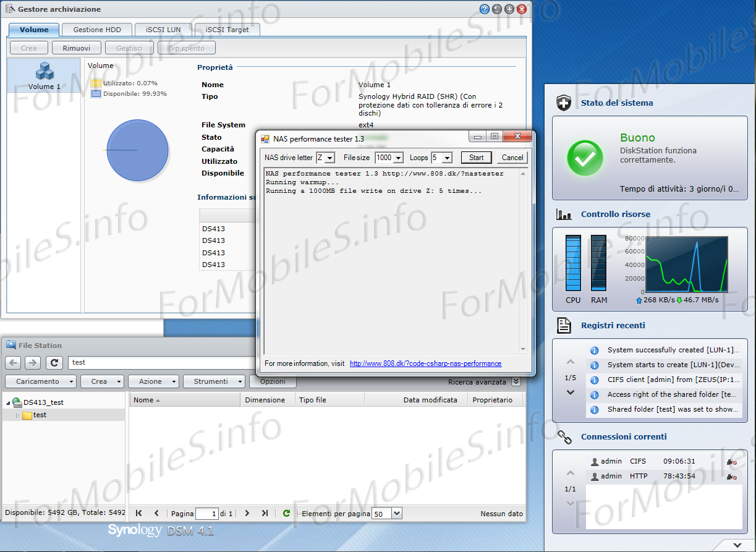The height and width of the screenshot is (552, 756).
Task: Show next page of Registri recenti
Action: [571, 393]
